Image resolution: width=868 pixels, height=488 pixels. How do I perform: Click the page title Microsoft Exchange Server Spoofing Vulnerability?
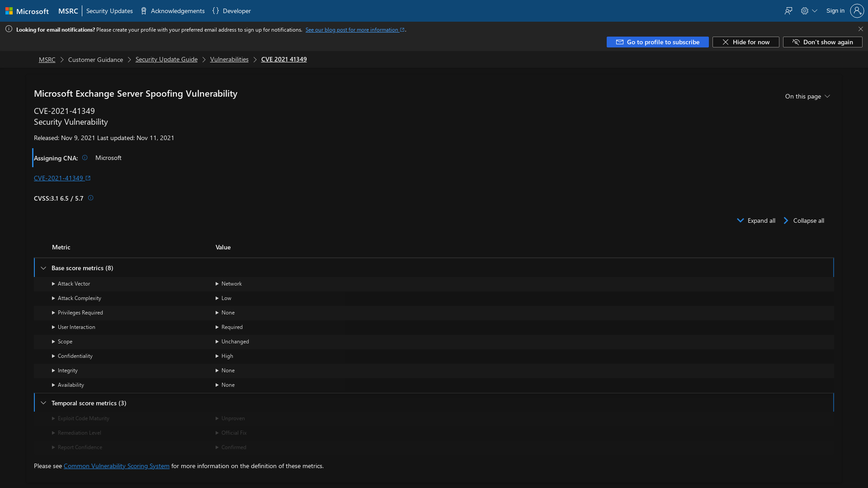[136, 94]
